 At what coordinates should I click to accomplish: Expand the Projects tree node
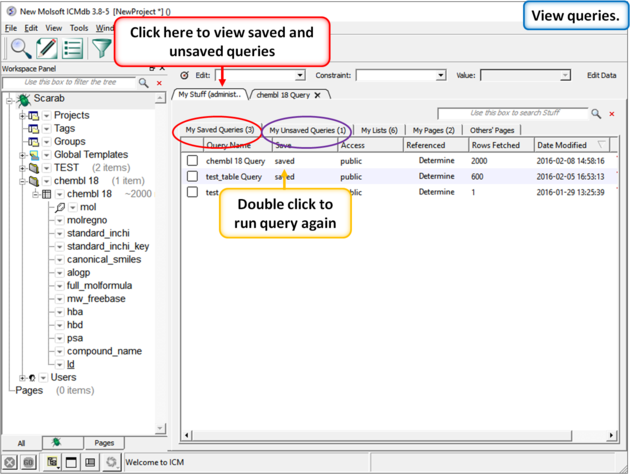22,116
